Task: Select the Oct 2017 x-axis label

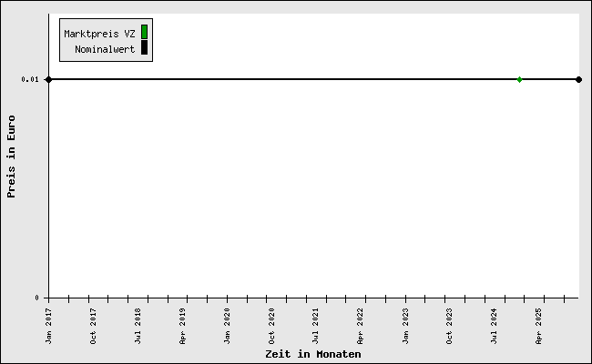Action: [94, 326]
